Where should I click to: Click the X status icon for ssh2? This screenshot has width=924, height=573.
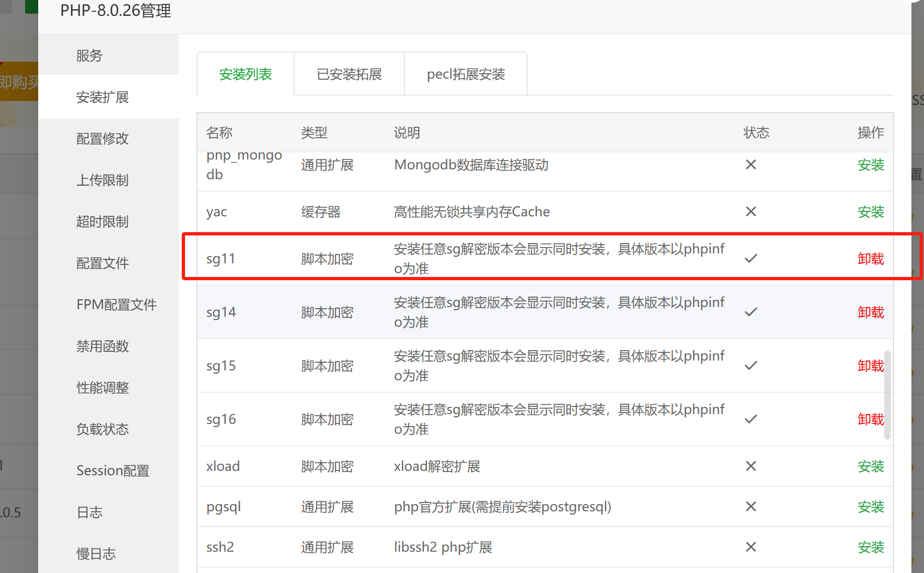751,547
